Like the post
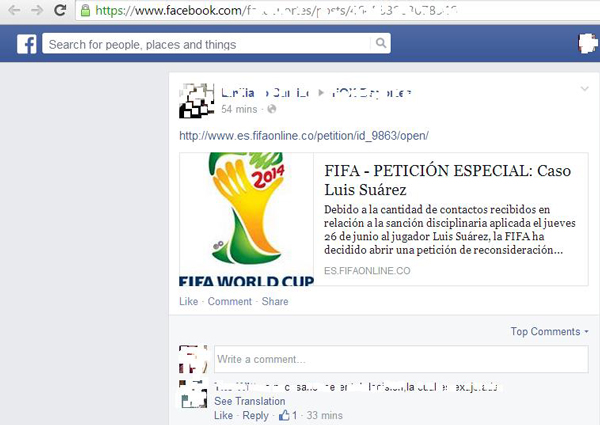This screenshot has height=425, width=600. [188, 301]
